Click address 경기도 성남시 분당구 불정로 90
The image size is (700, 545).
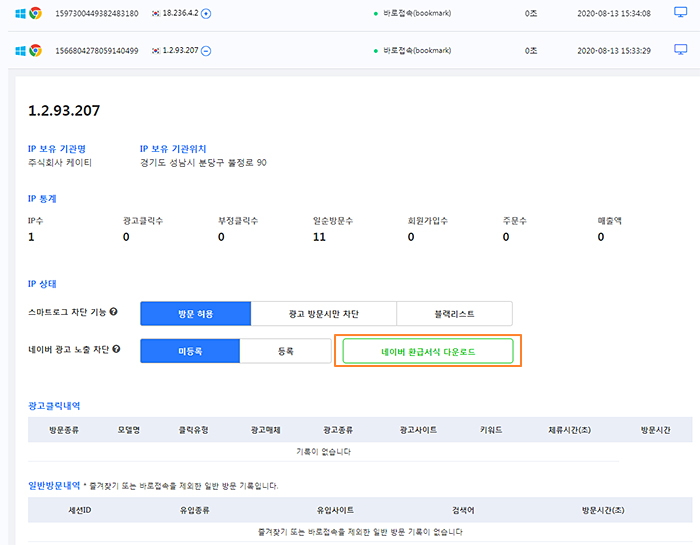[x=203, y=163]
